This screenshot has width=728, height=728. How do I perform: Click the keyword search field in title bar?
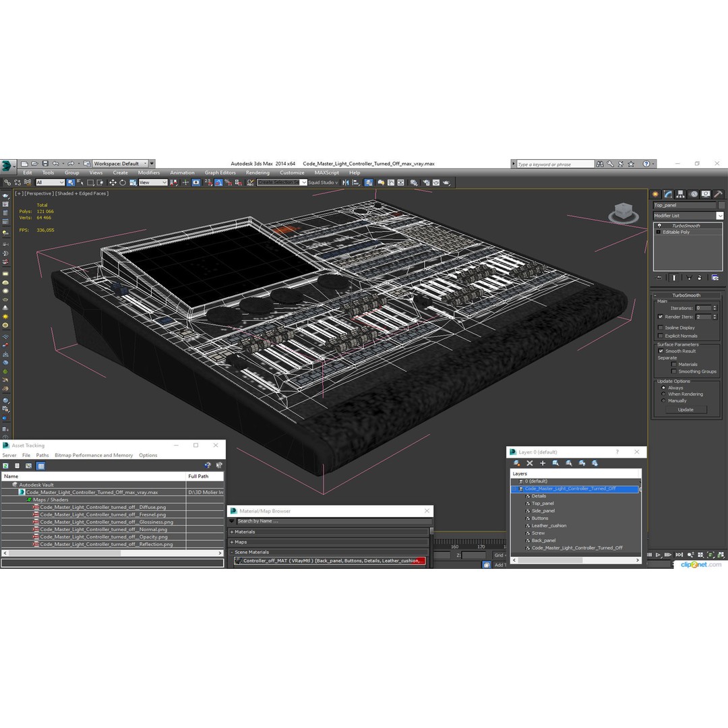tap(555, 164)
